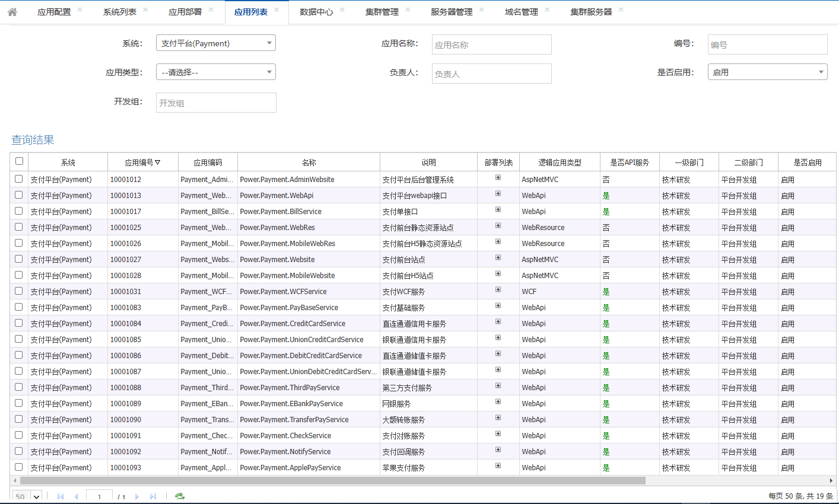Check the row 10001028 checkbox

pos(19,275)
